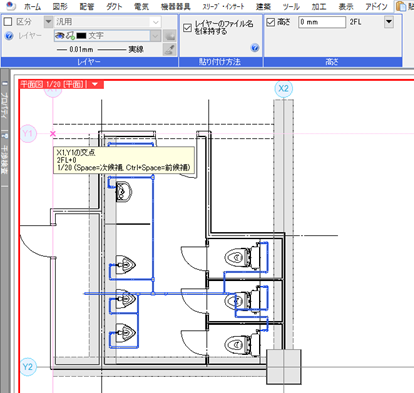Click the 0 mm height input field
The image size is (414, 393).
pos(322,22)
